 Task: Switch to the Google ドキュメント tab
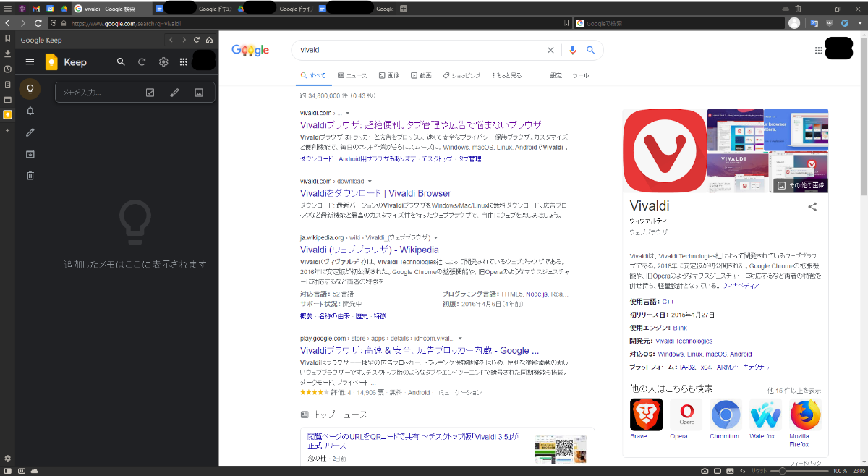(x=195, y=9)
